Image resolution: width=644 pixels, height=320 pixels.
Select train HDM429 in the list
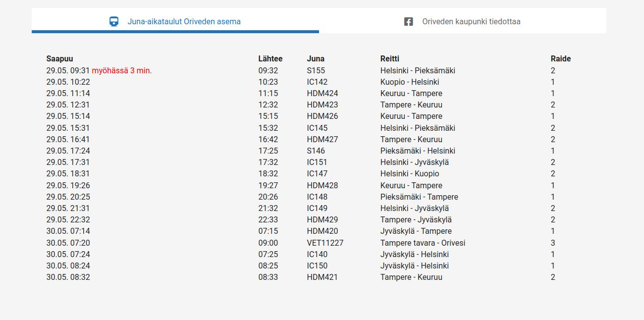(x=322, y=220)
